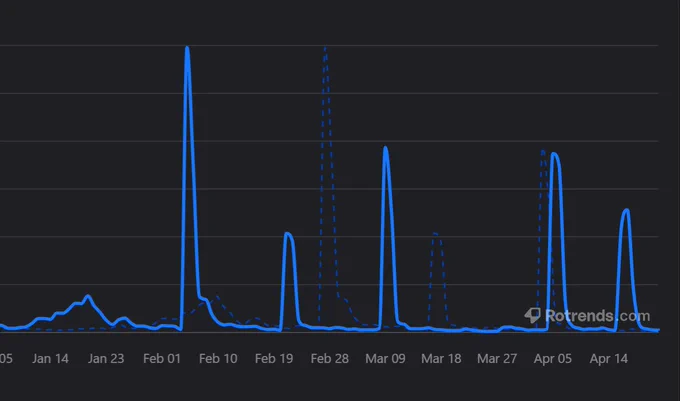Click the Jan 14 axis label
The image size is (680, 401).
(50, 359)
